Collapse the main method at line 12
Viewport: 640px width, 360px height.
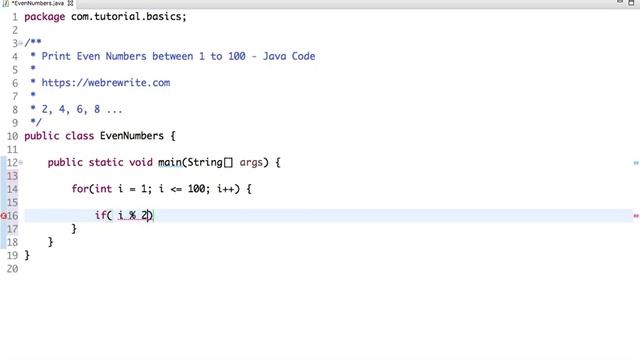[20, 162]
